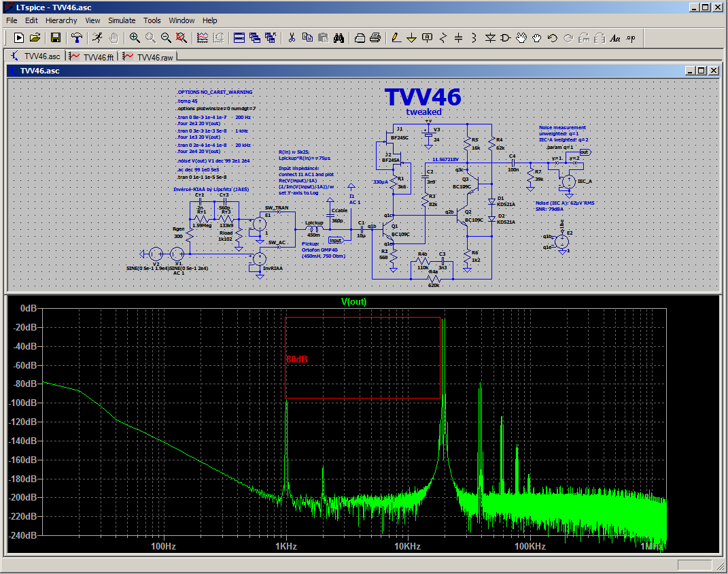Select the Diode component tool

click(490, 37)
